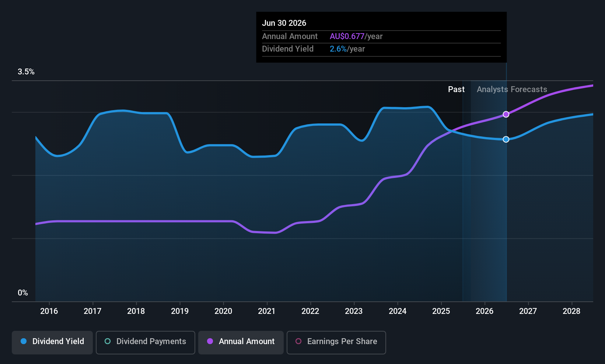Toggle the Dividend Yield legend series

(52, 342)
